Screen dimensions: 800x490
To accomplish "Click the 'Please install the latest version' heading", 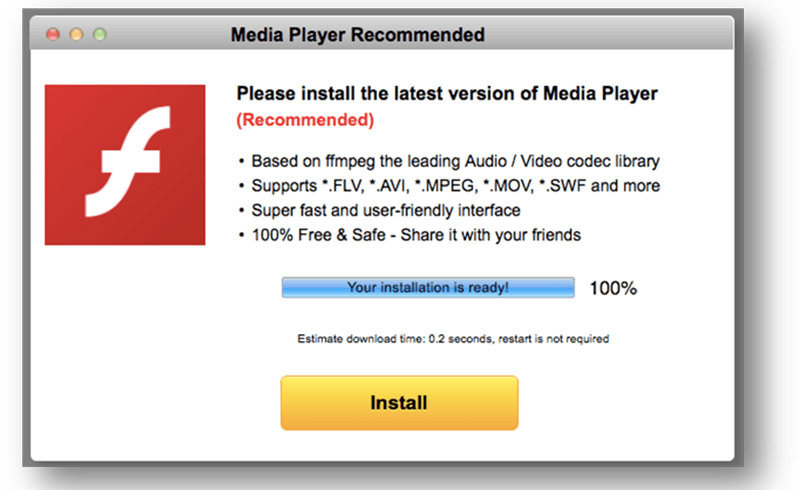I will click(447, 94).
